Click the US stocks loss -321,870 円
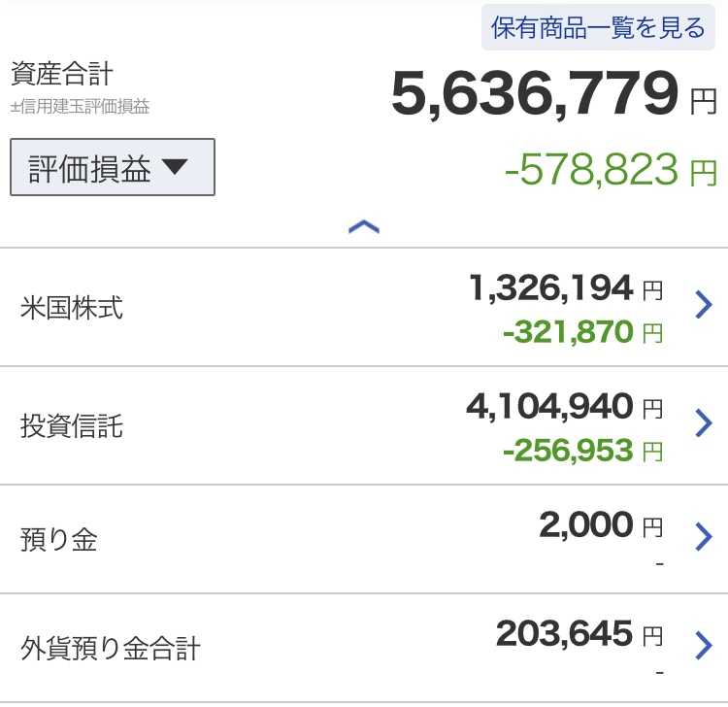This screenshot has height=707, width=728. click(x=583, y=332)
